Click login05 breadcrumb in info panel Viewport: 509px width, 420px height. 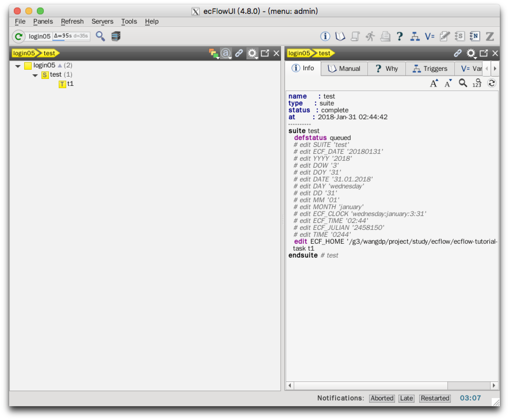299,53
